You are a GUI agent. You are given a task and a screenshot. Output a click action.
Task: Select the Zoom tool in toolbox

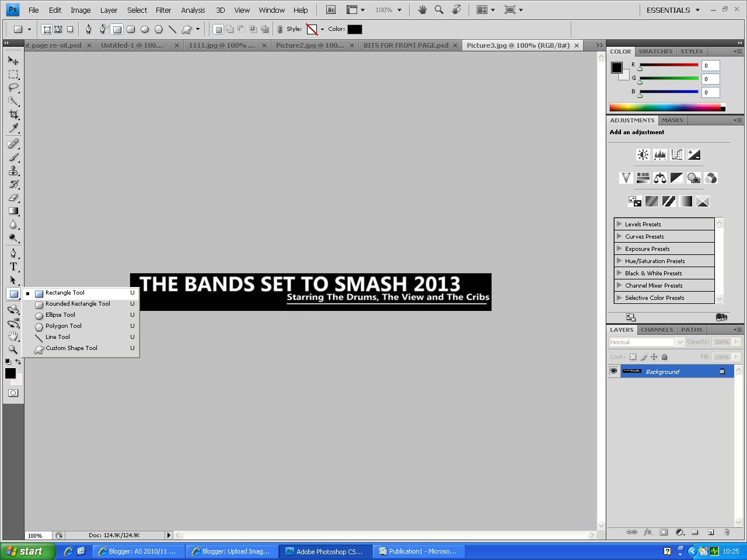(x=13, y=349)
